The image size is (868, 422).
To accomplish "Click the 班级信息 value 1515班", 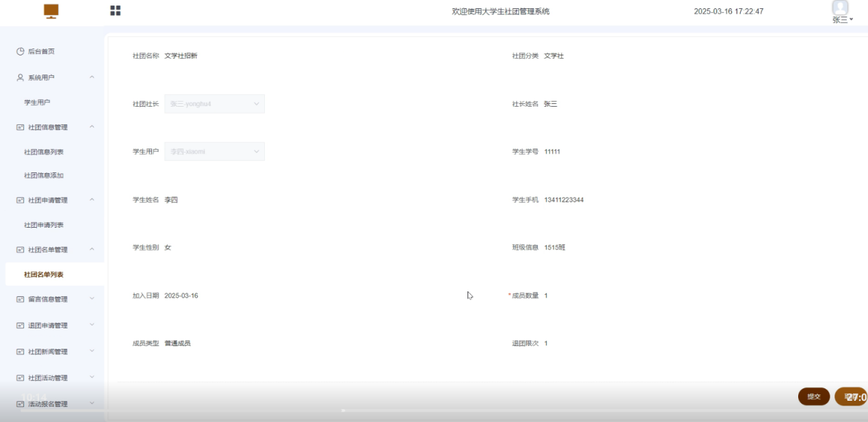I will point(554,248).
